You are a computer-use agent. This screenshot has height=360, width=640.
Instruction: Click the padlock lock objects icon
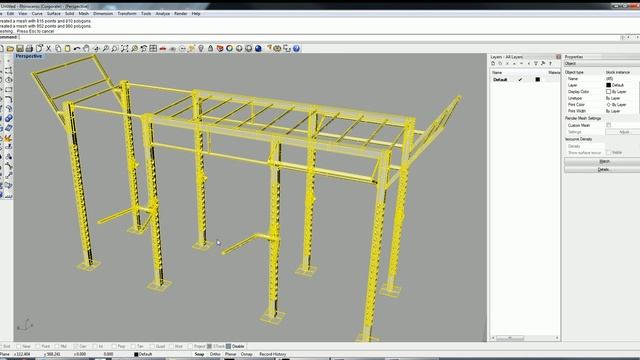pos(210,49)
